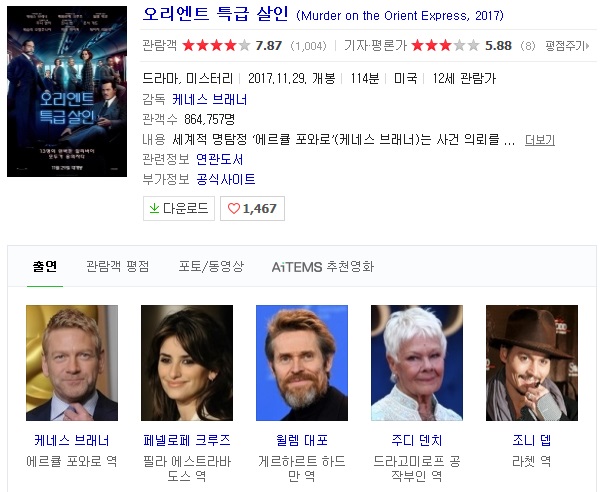Click the 다운로드 download button
Image resolution: width=603 pixels, height=492 pixels.
pyautogui.click(x=179, y=208)
